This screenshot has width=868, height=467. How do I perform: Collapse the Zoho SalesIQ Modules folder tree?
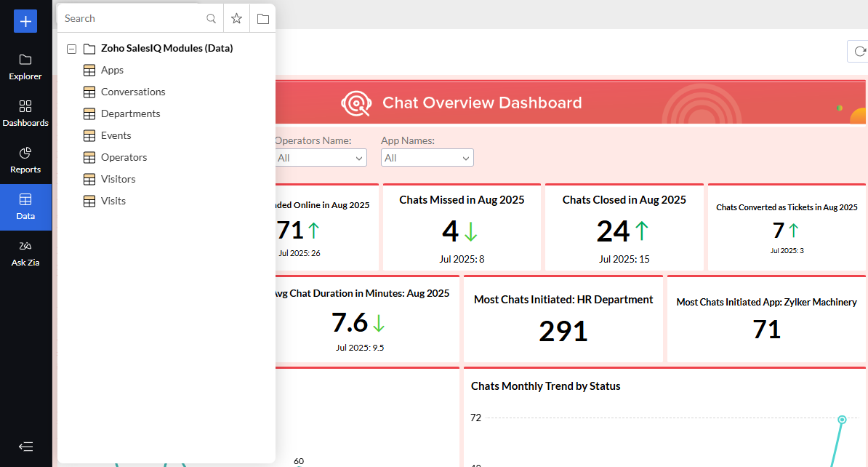point(71,49)
